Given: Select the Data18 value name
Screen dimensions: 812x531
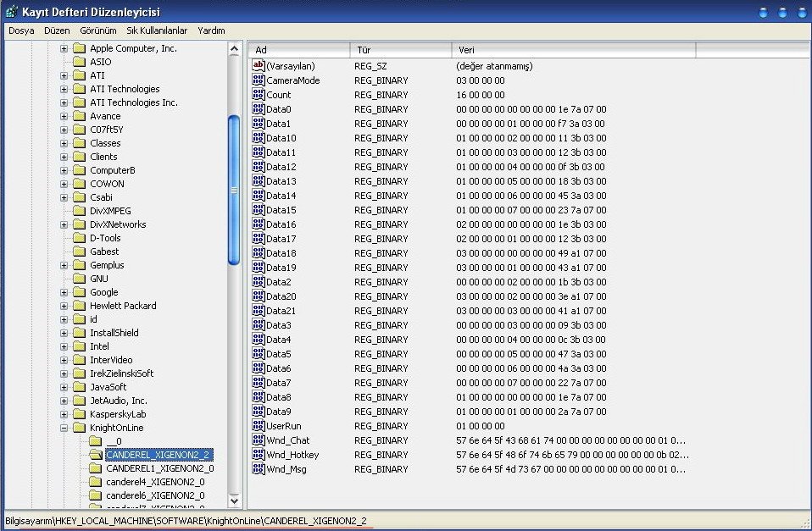Looking at the screenshot, I should point(281,253).
